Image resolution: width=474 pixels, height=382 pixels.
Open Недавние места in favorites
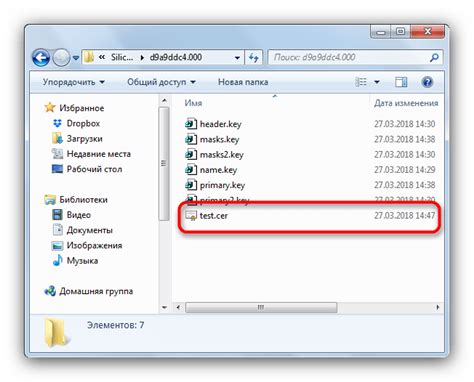tap(99, 154)
